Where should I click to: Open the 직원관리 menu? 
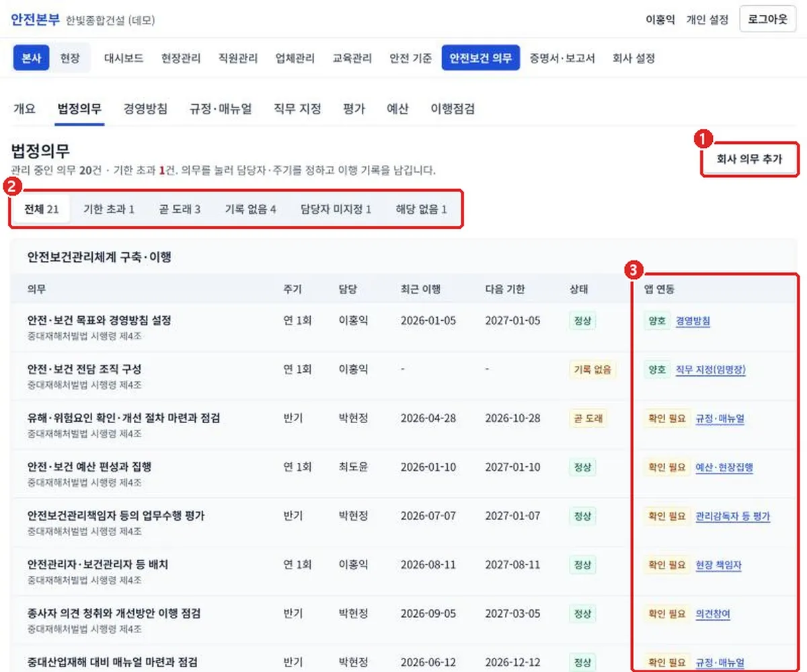pyautogui.click(x=238, y=58)
